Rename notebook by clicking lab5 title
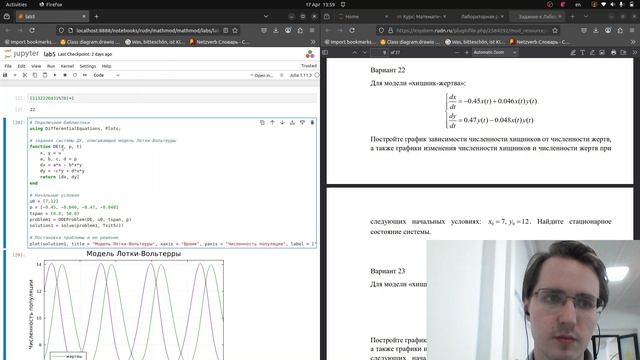Image resolution: width=640 pixels, height=360 pixels. tap(49, 54)
